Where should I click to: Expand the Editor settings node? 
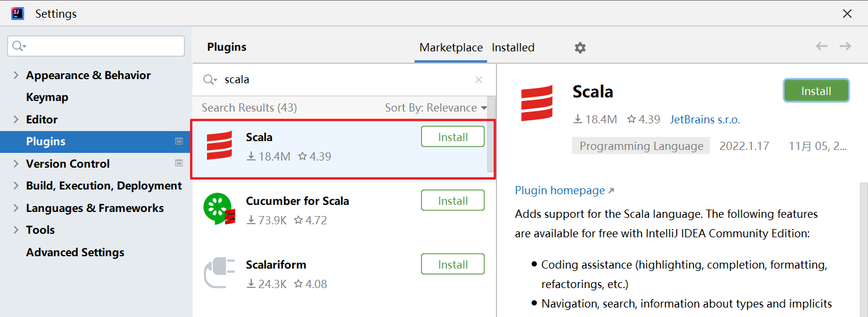click(x=16, y=120)
